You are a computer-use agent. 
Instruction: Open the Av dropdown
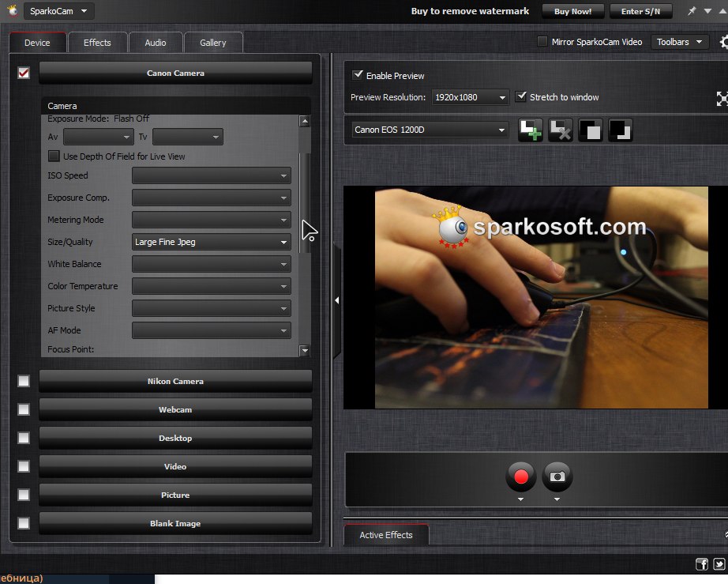pos(99,137)
